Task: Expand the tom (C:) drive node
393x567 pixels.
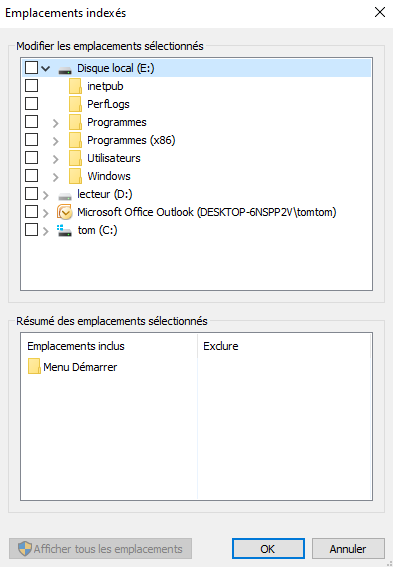Action: tap(46, 231)
